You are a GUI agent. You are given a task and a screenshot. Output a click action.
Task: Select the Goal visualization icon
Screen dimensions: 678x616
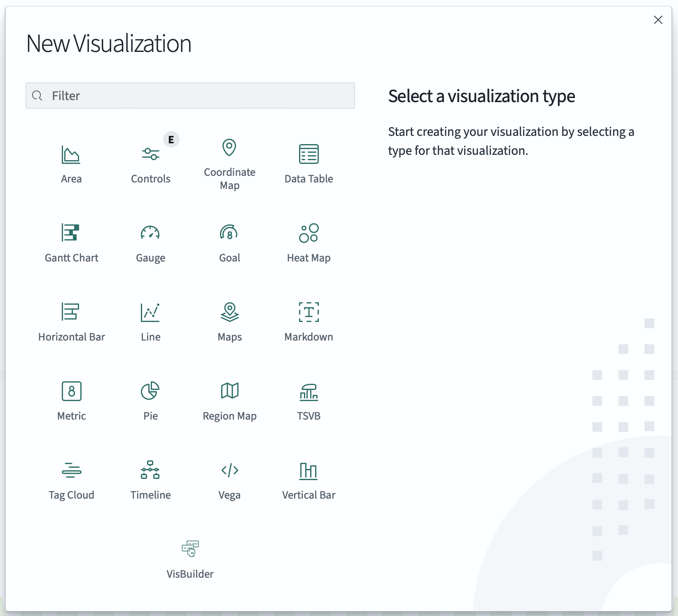tap(229, 233)
